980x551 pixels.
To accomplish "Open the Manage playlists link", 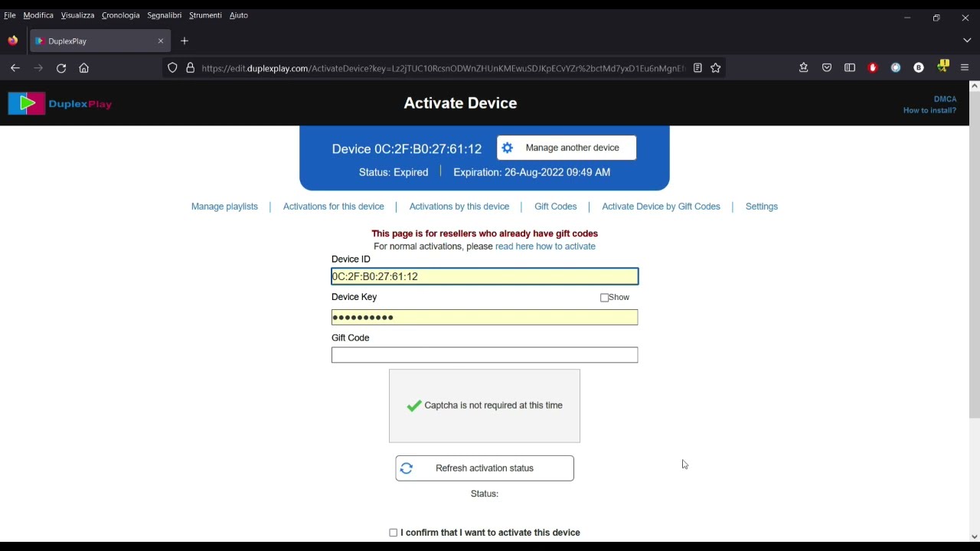I will click(x=224, y=207).
